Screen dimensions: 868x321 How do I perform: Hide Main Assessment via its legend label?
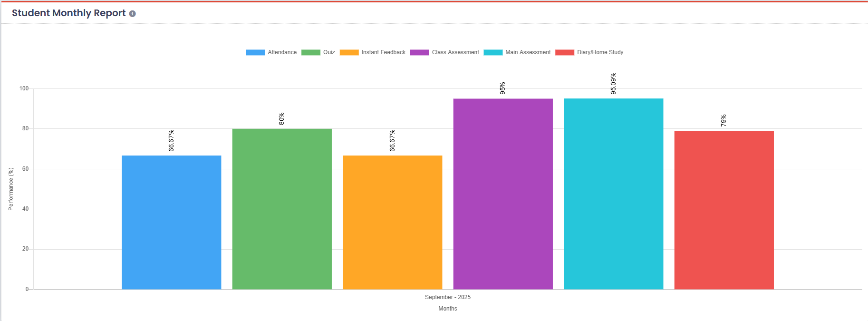click(528, 52)
